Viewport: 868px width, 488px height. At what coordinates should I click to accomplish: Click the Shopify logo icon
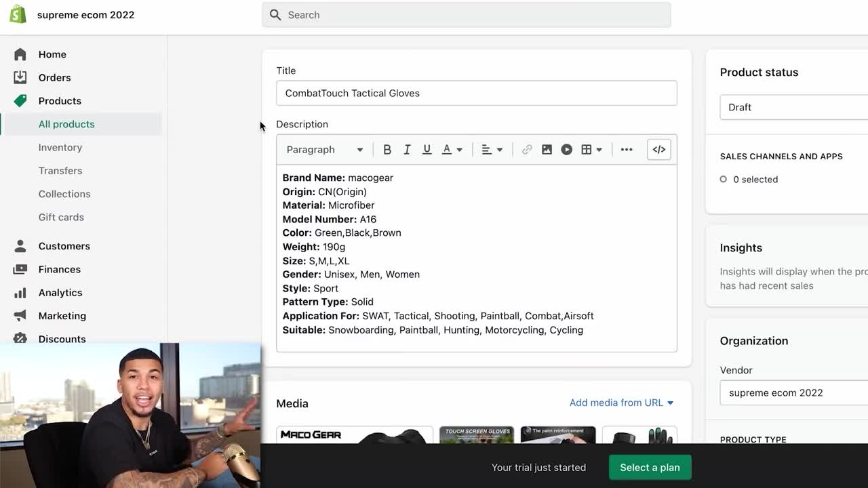coord(18,14)
